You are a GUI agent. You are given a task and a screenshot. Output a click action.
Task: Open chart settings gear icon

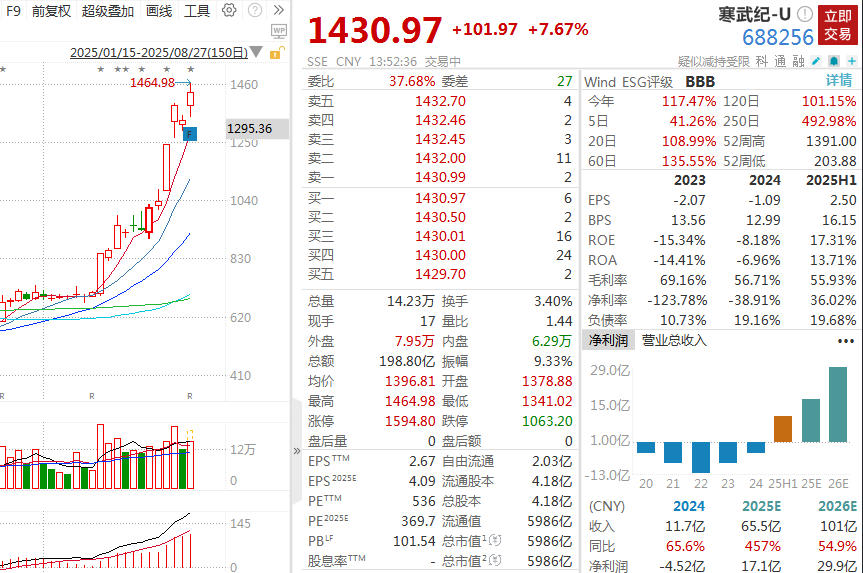tap(229, 10)
